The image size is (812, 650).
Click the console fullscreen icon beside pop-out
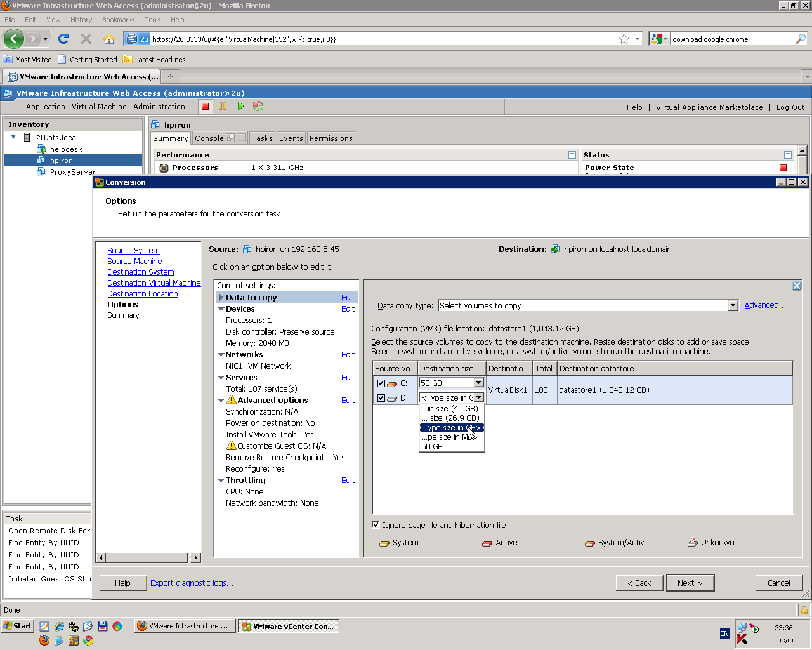[x=241, y=138]
